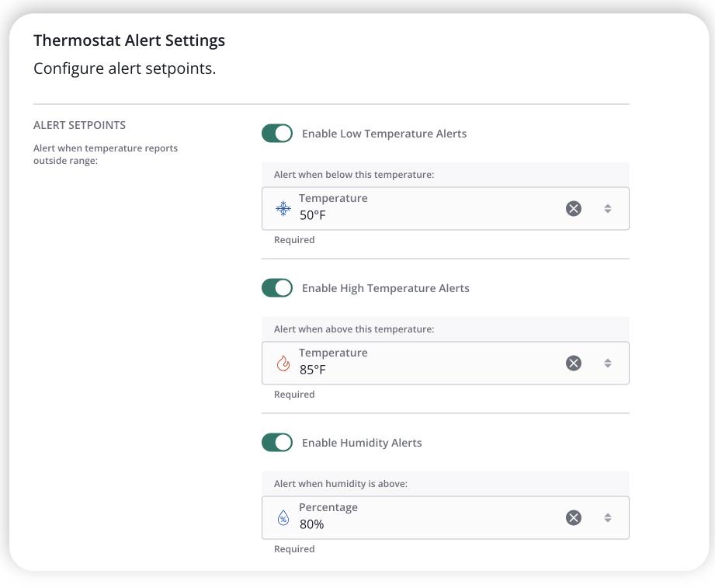Click the humidity droplet percent icon

[283, 518]
